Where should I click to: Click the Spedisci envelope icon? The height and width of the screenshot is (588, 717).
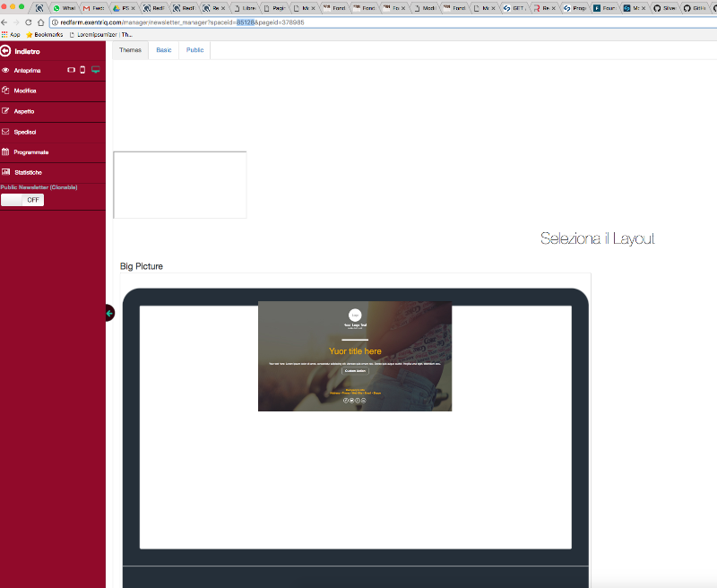click(5, 132)
